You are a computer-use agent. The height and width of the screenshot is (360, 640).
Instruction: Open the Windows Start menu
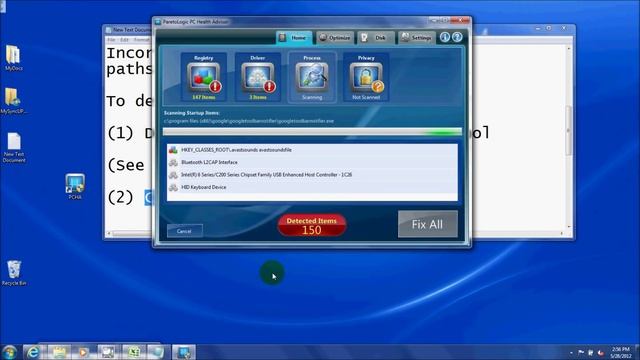(9, 352)
